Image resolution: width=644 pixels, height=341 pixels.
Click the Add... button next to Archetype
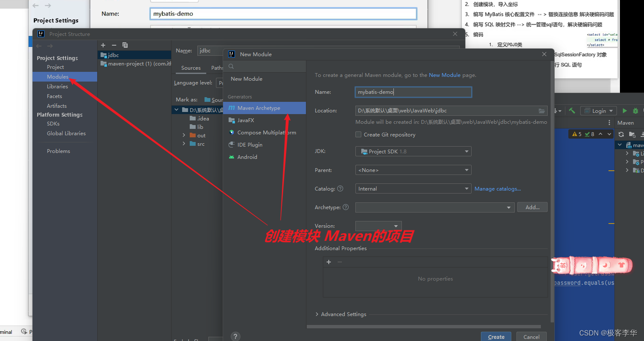pyautogui.click(x=532, y=207)
